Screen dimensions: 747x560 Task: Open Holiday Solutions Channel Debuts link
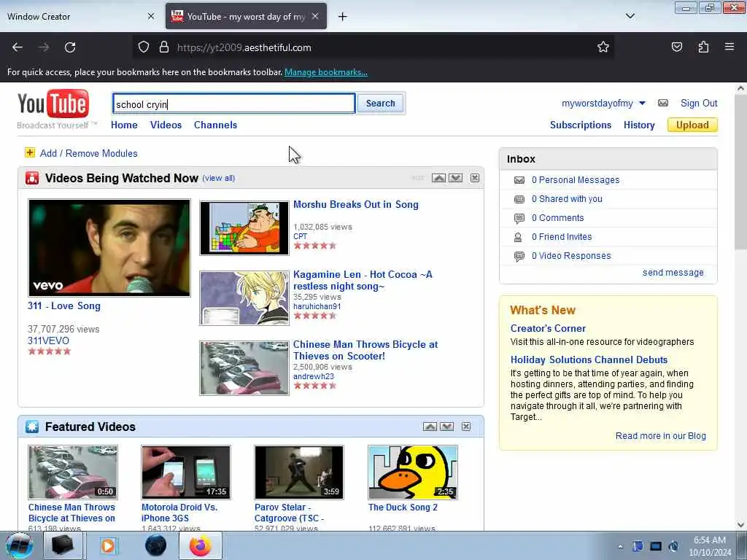589,359
